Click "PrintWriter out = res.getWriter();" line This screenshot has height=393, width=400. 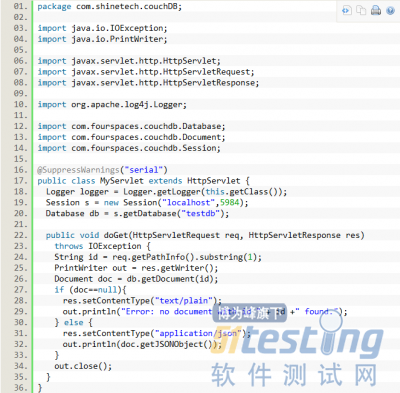[136, 268]
